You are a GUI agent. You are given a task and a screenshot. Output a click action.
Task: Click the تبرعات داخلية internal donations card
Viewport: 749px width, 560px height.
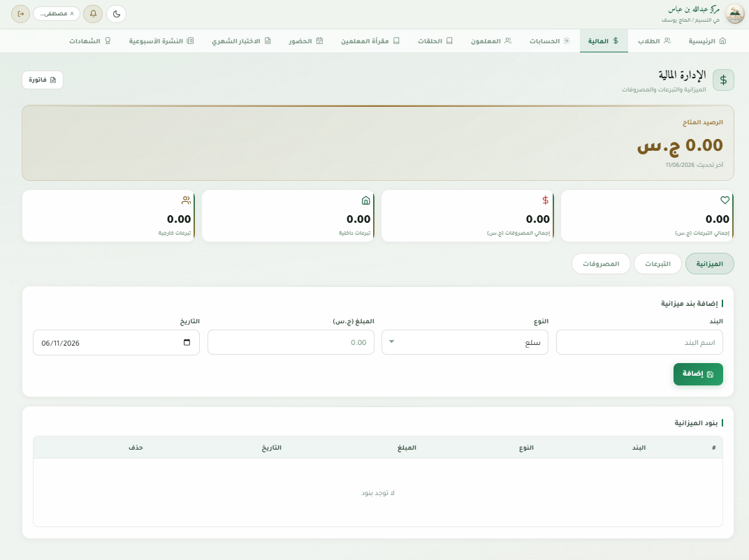tap(288, 216)
